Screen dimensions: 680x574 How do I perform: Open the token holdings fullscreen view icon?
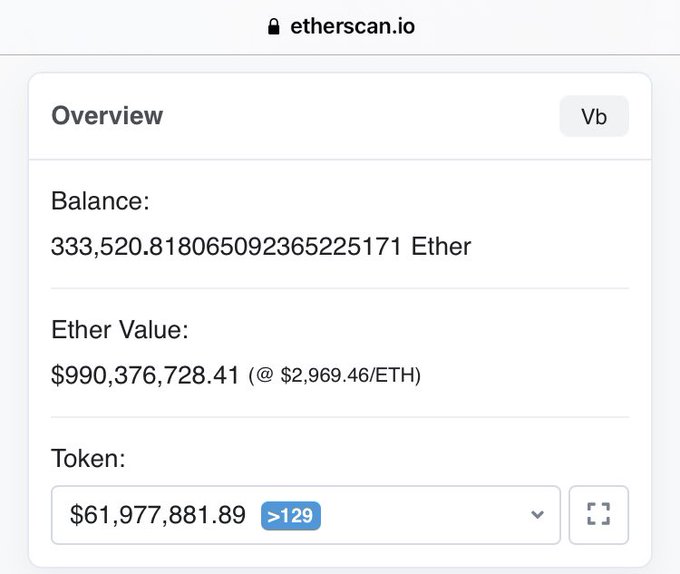click(x=598, y=515)
